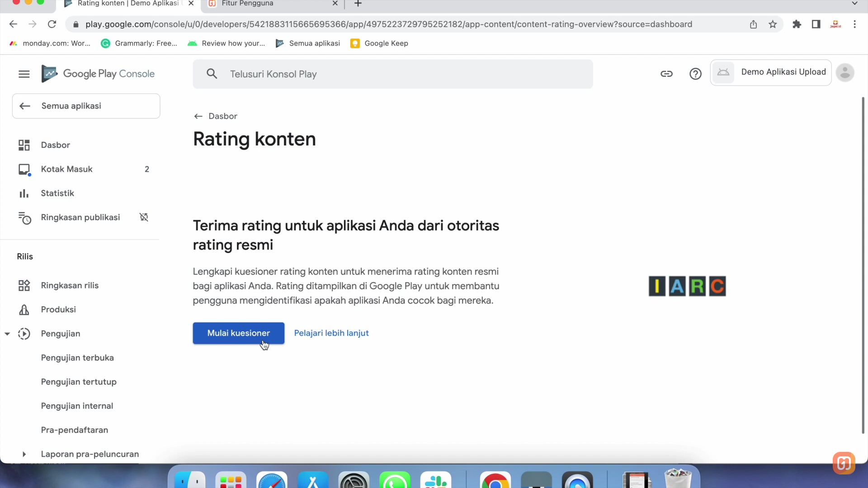Collapse the Pengujian section chevron

[7, 333]
